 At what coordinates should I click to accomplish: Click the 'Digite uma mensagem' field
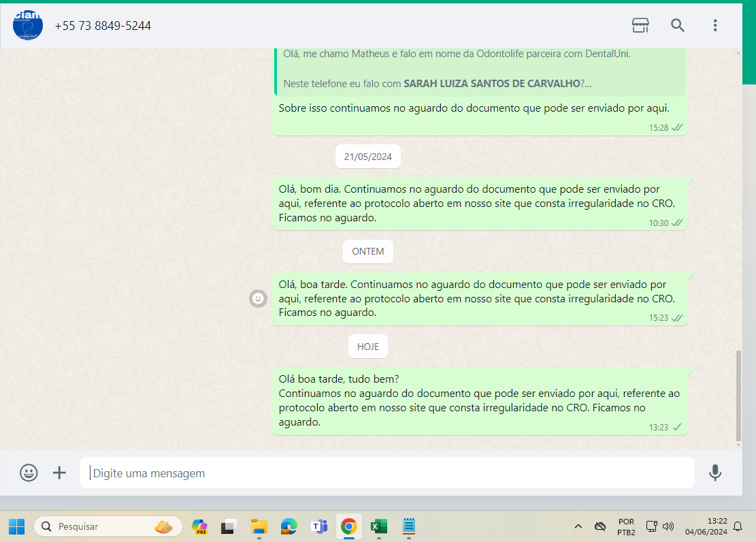coord(388,473)
